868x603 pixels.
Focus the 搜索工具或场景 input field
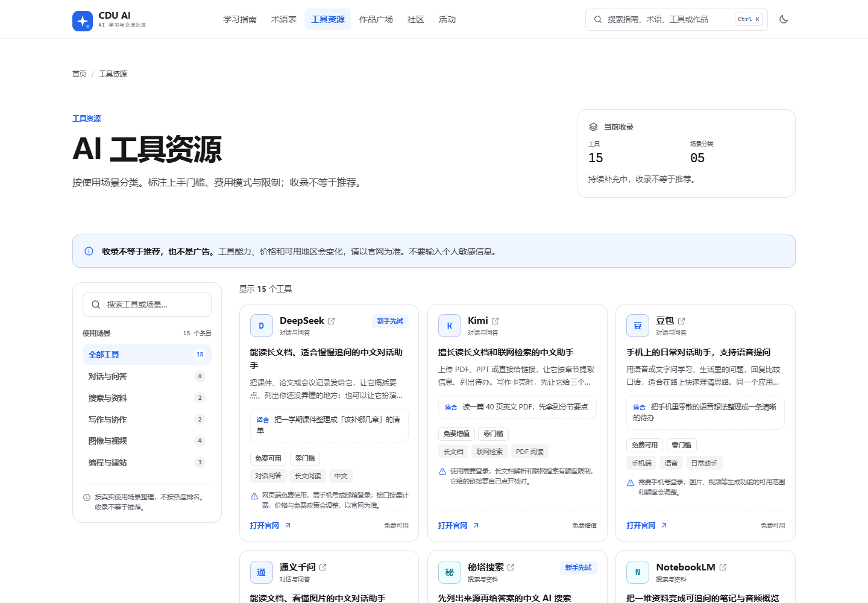click(x=147, y=305)
